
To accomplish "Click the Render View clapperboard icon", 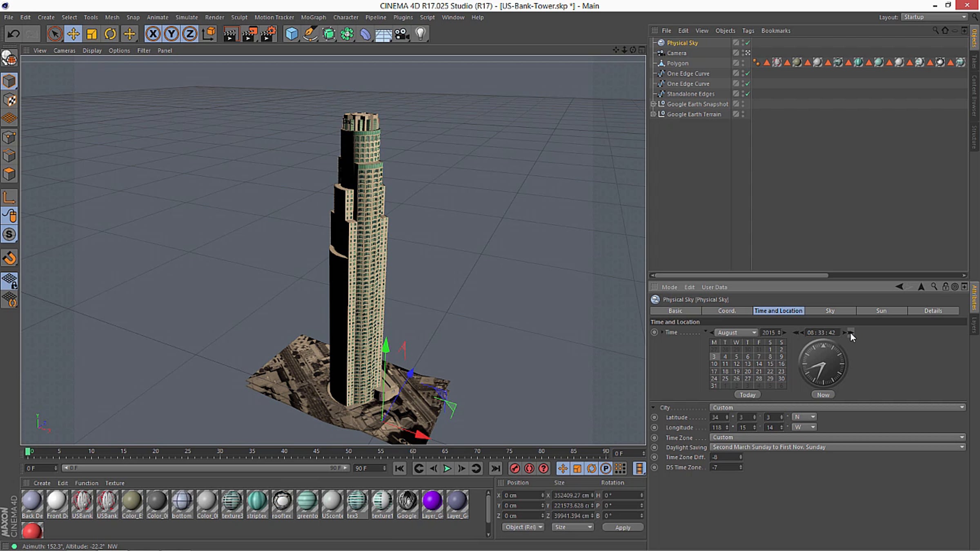I will 230,34.
